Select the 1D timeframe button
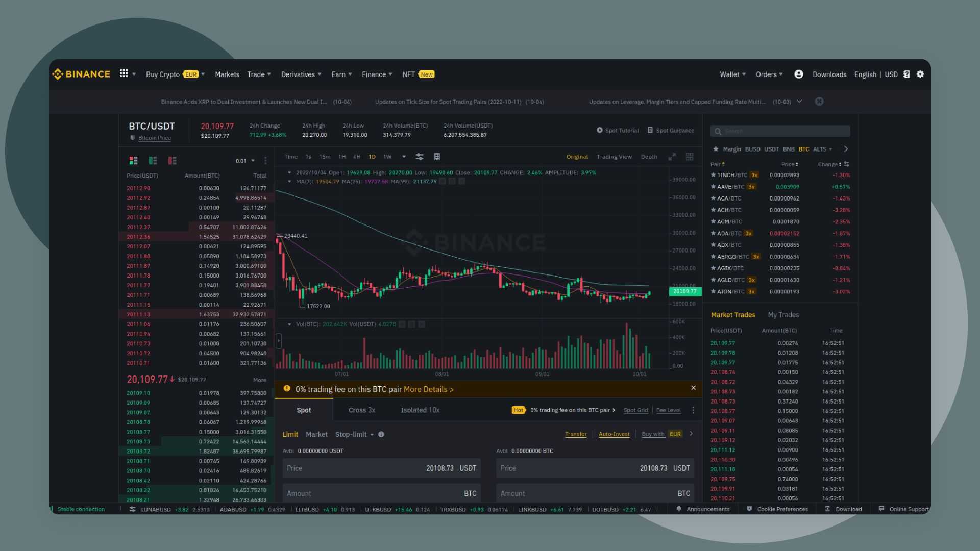 [x=372, y=157]
